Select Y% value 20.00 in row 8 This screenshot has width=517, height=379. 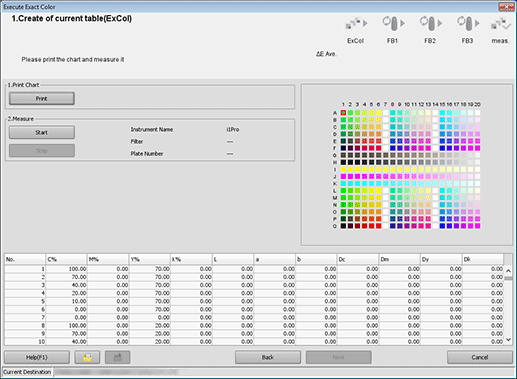(x=149, y=325)
